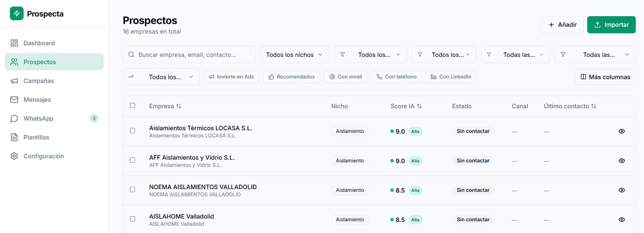
Task: View details of AFF Aislamientos y Vidrio
Action: [x=622, y=160]
